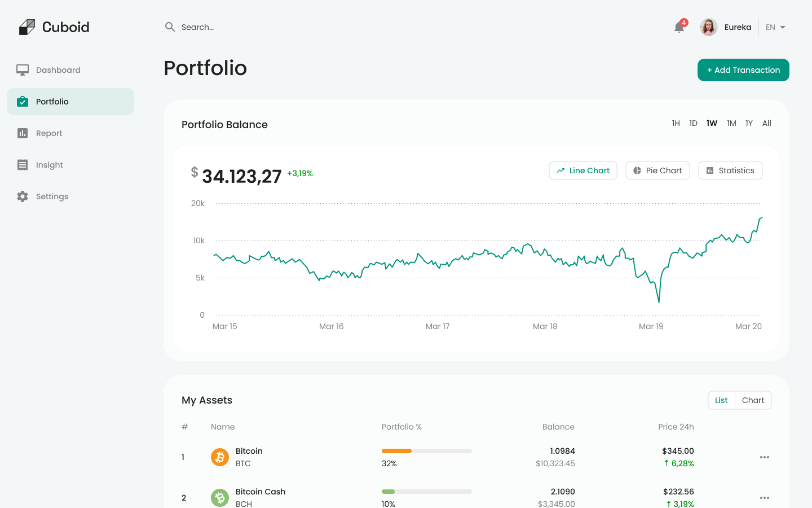Open the Settings gear icon
The height and width of the screenshot is (508, 812).
tap(22, 196)
